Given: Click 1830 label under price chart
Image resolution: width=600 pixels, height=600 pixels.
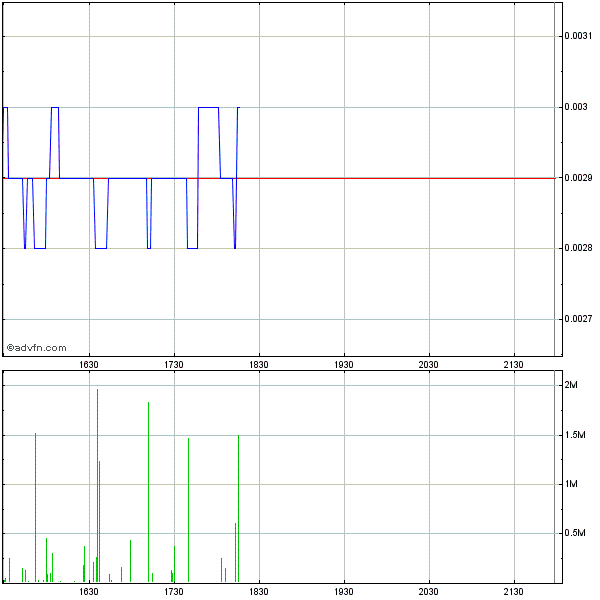Looking at the screenshot, I should [259, 365].
